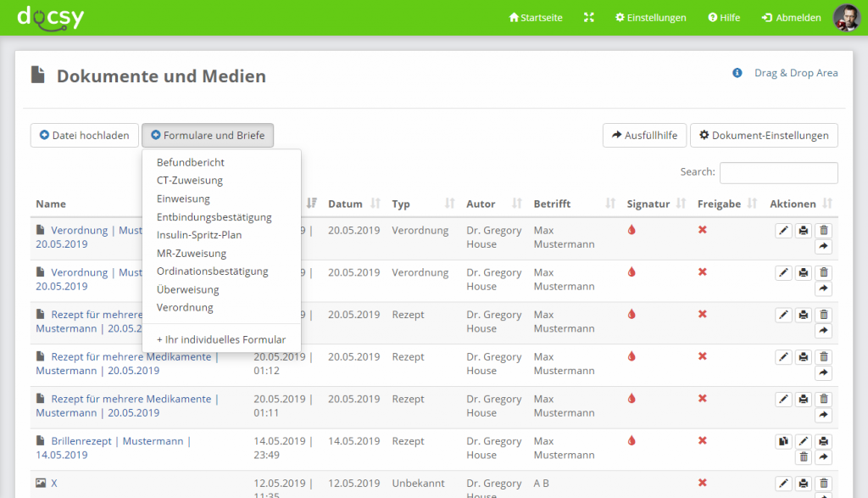Activate fullscreen mode from the top navigation bar
The height and width of the screenshot is (498, 868).
point(589,16)
